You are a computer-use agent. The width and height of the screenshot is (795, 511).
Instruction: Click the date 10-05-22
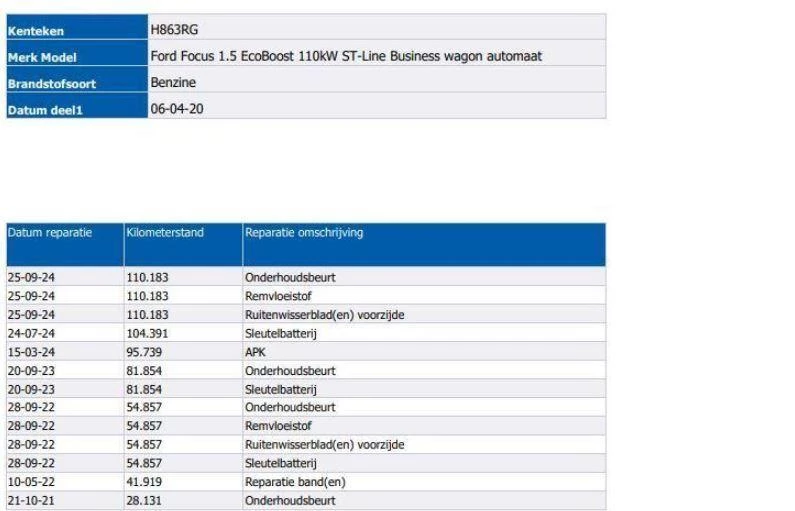tap(31, 482)
